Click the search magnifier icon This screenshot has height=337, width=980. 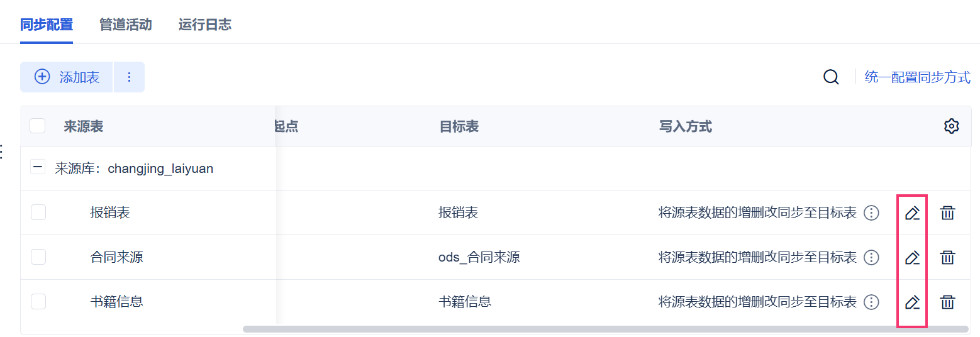(831, 77)
